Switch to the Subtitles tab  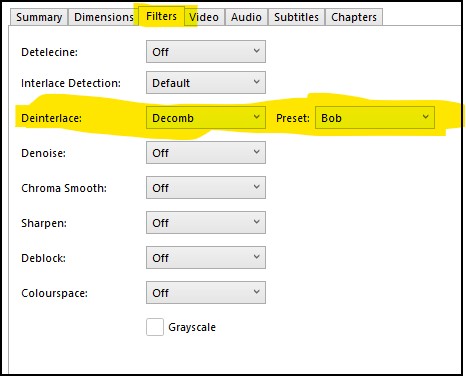[296, 17]
